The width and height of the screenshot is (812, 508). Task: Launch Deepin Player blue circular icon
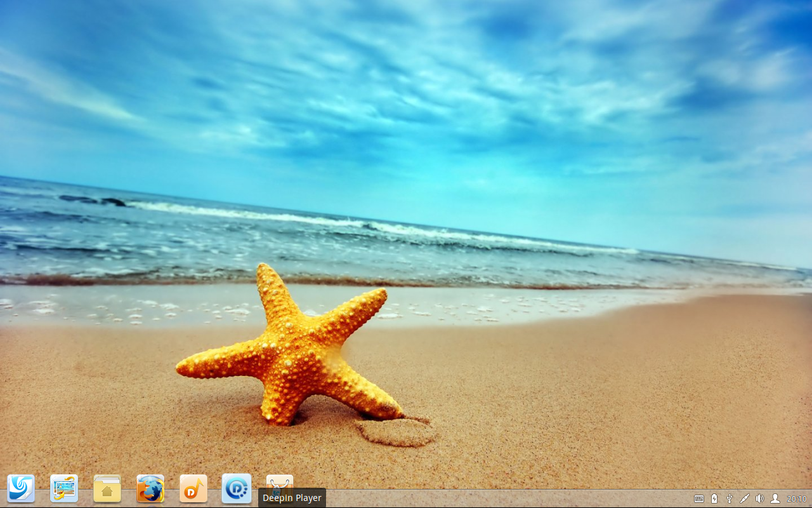(237, 489)
